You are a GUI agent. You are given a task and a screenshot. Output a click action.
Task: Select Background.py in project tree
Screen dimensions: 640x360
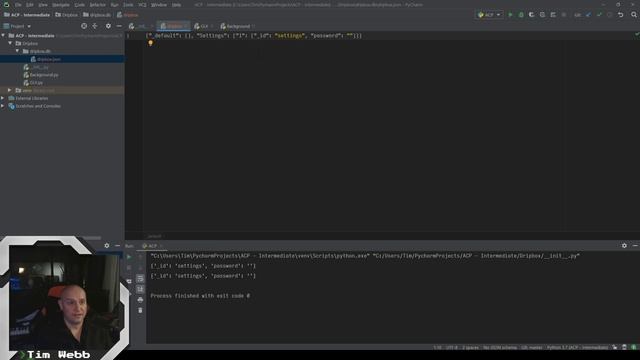click(44, 75)
